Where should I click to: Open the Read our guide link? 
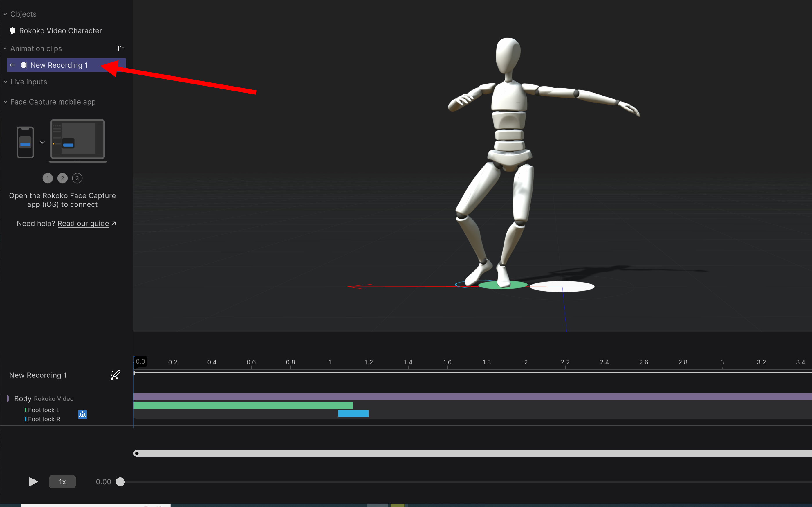(x=83, y=224)
